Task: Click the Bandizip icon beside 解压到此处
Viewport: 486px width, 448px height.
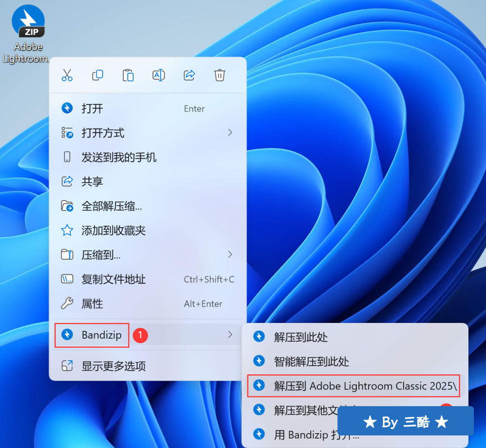Action: click(x=259, y=336)
